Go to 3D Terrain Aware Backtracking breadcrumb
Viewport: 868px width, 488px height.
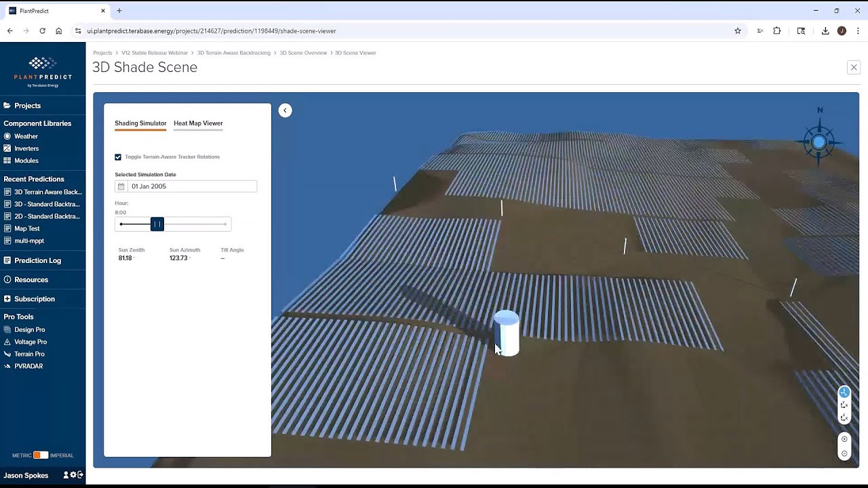234,53
